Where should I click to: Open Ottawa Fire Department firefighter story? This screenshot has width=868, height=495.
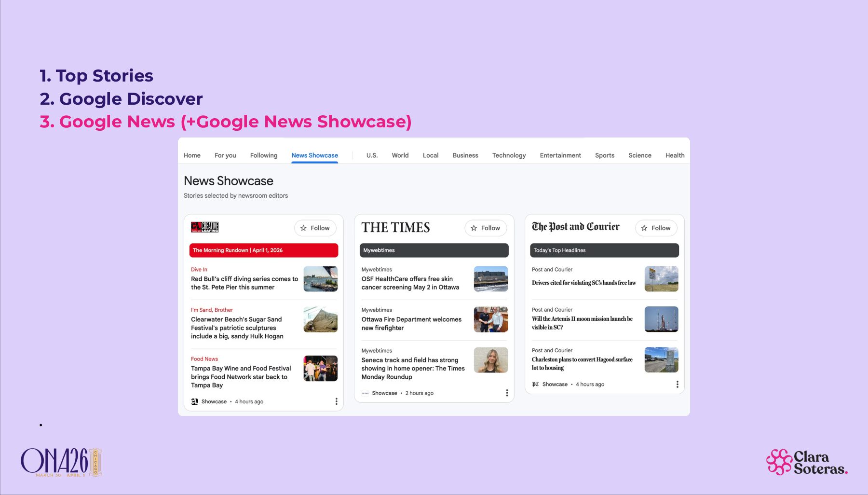(x=411, y=324)
